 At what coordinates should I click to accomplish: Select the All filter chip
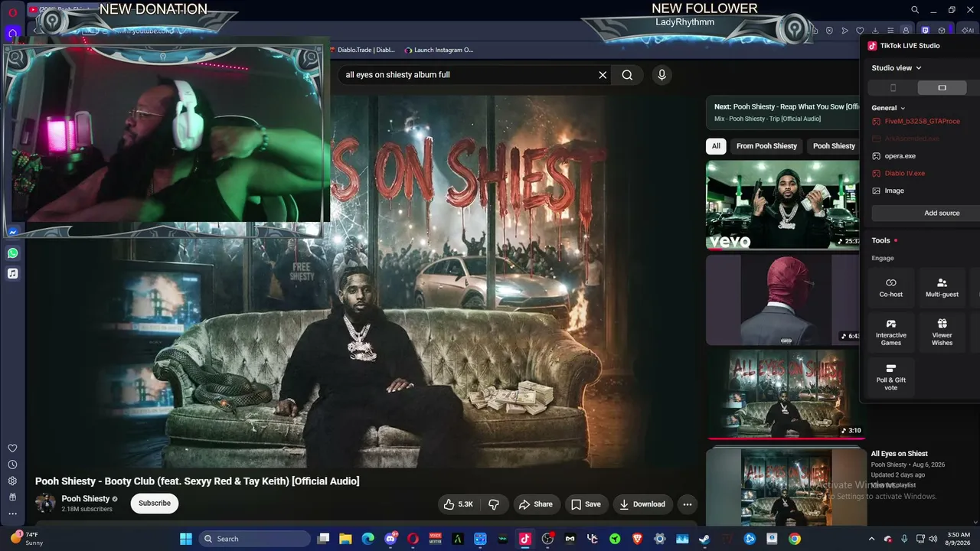click(716, 146)
